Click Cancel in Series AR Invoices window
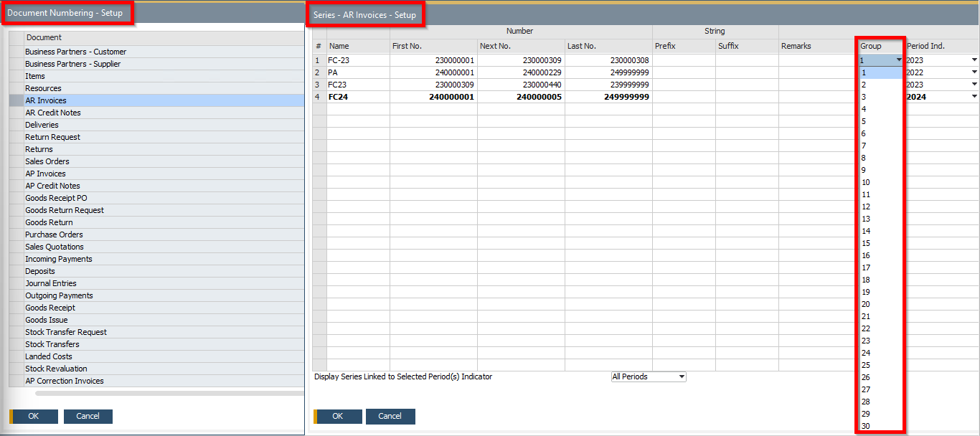The height and width of the screenshot is (436, 980). click(390, 417)
